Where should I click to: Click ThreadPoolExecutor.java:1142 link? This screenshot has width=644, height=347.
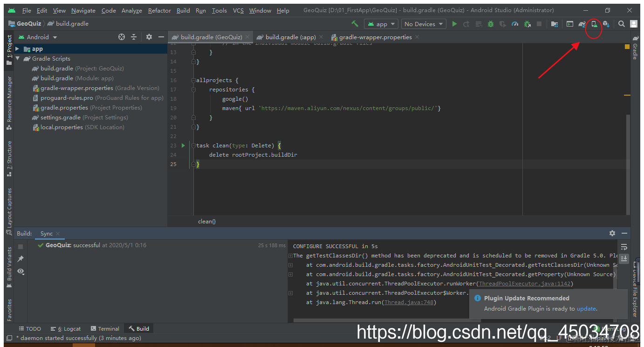pos(524,284)
